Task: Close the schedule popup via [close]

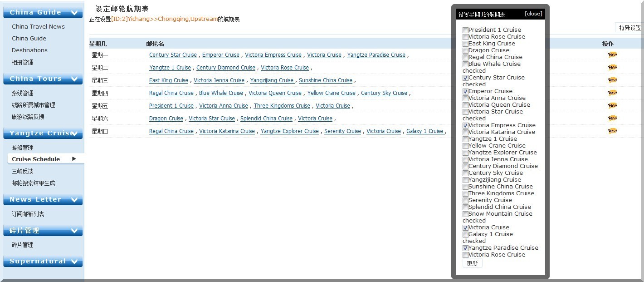Action: 533,14
